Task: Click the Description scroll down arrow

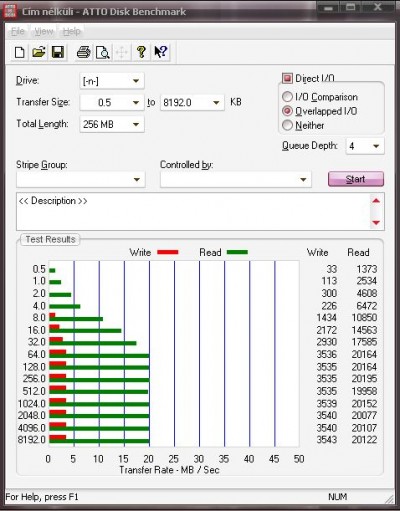Action: tap(376, 223)
